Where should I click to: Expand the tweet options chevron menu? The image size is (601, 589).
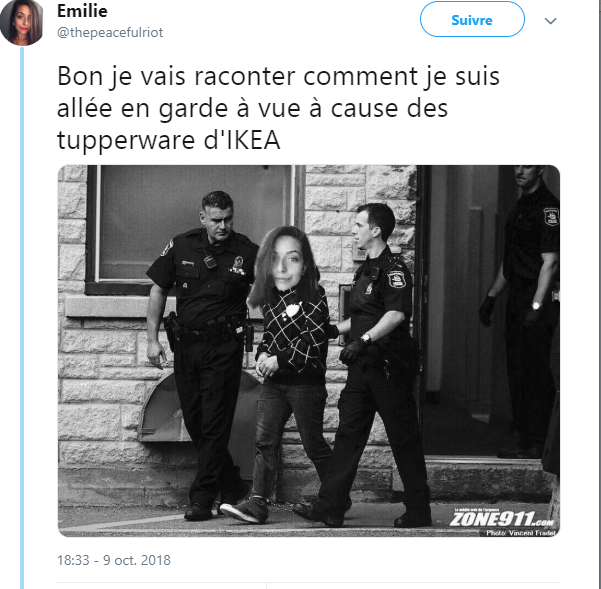550,21
